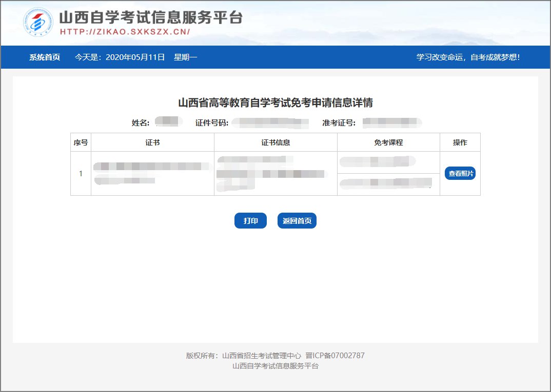551x392 pixels.
Task: Click the 证件号码 label
Action: tap(211, 123)
